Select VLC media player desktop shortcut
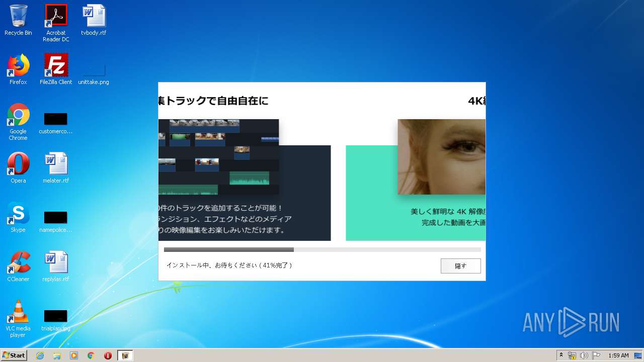 pos(18,319)
